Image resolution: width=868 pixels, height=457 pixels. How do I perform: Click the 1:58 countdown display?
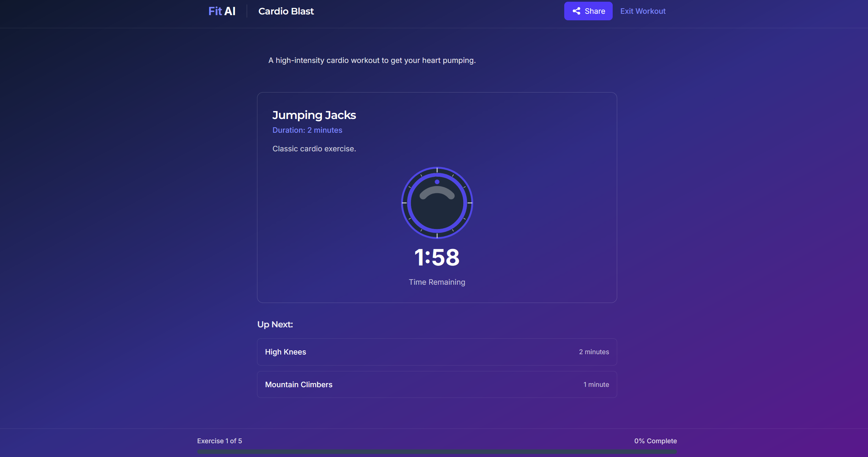point(437,258)
